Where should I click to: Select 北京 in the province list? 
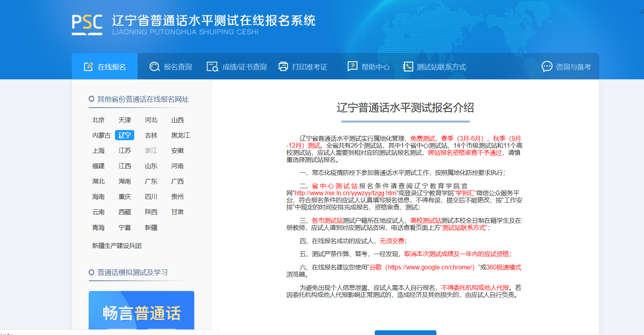[99, 120]
